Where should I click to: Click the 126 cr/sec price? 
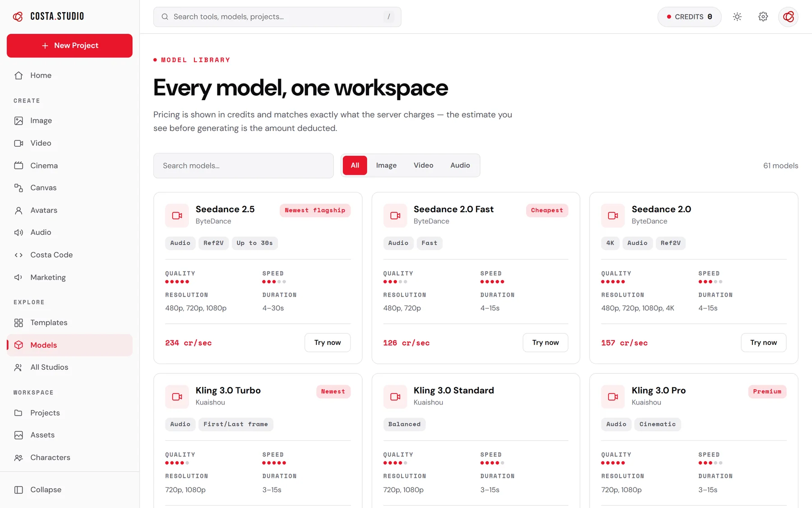(406, 343)
